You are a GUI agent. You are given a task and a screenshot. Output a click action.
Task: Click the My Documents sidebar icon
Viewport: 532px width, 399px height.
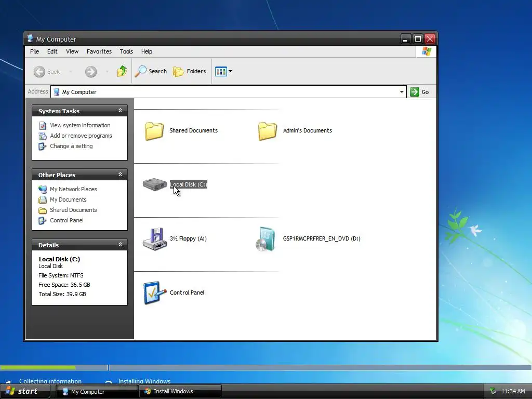[x=43, y=200]
